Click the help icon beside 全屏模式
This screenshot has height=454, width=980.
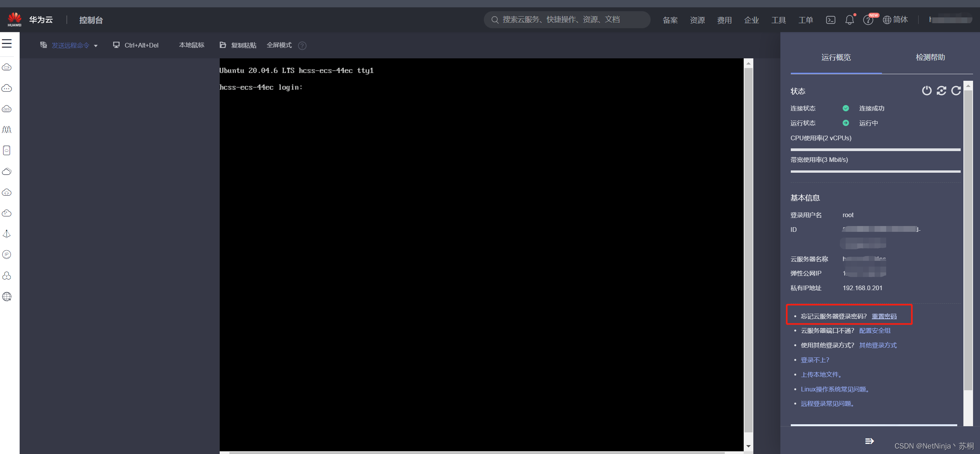coord(302,46)
